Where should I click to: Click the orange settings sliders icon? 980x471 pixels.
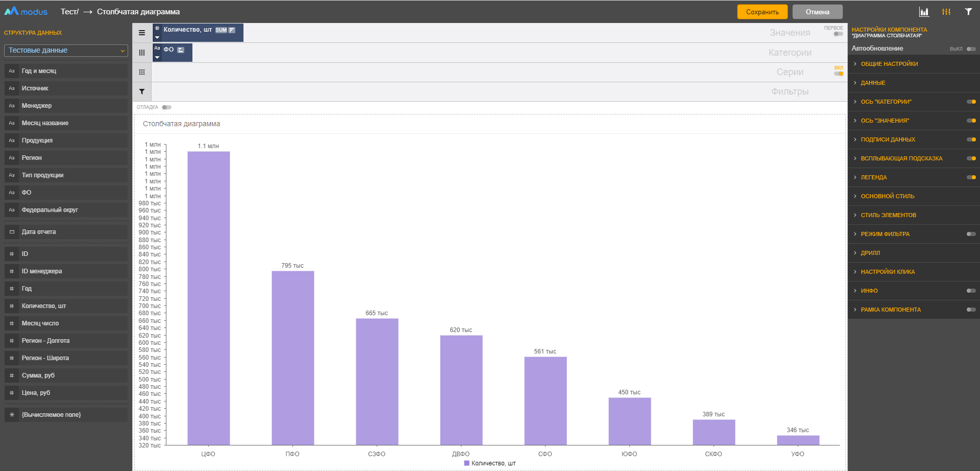946,12
